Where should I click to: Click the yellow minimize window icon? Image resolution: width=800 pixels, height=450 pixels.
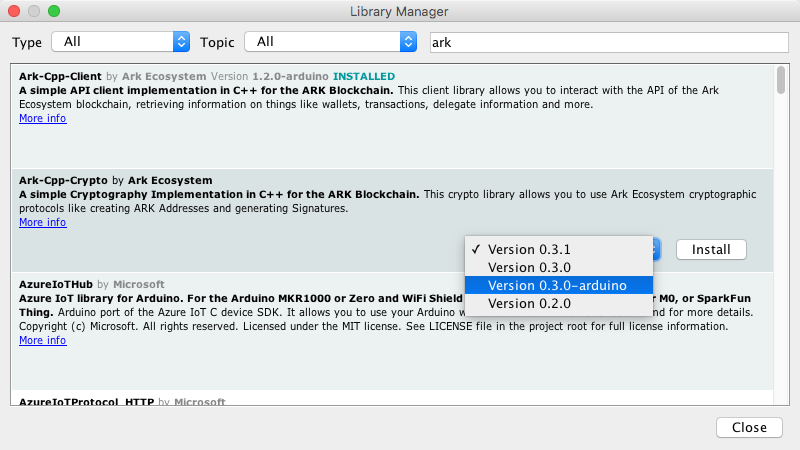point(34,11)
